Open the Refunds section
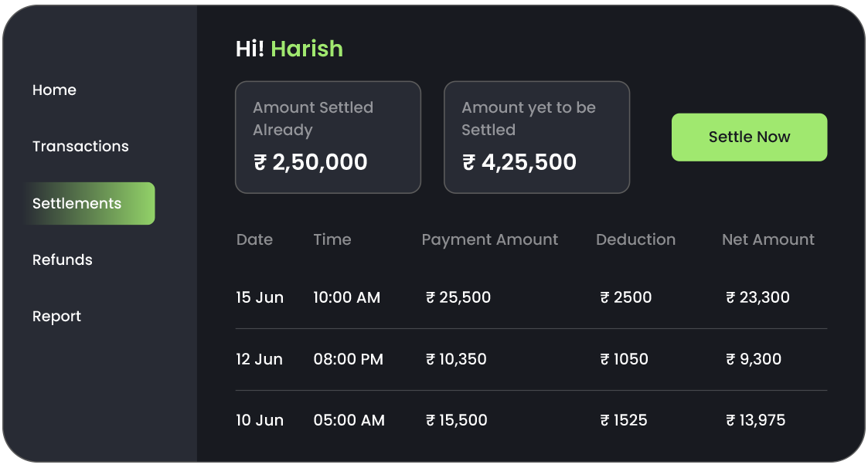This screenshot has height=468, width=868. (63, 260)
